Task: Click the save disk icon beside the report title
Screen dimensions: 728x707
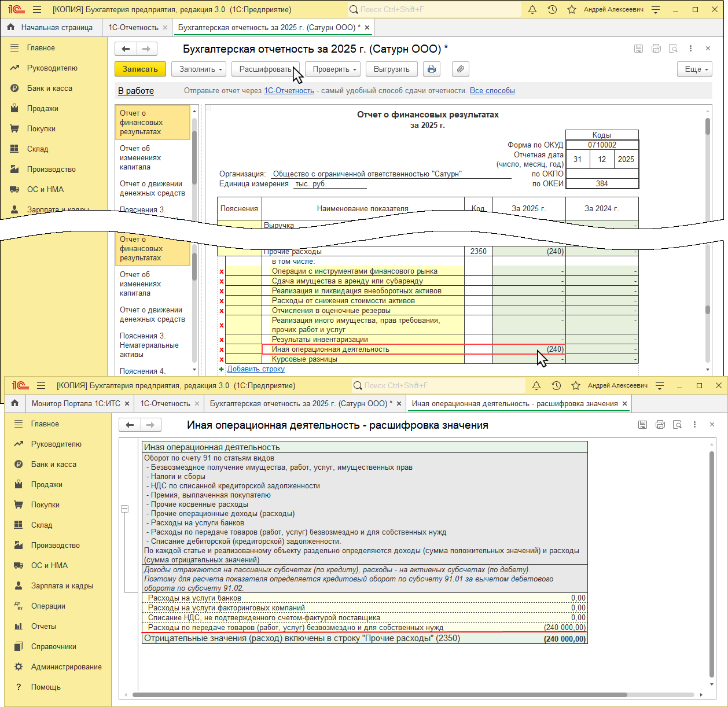Action: 638,49
